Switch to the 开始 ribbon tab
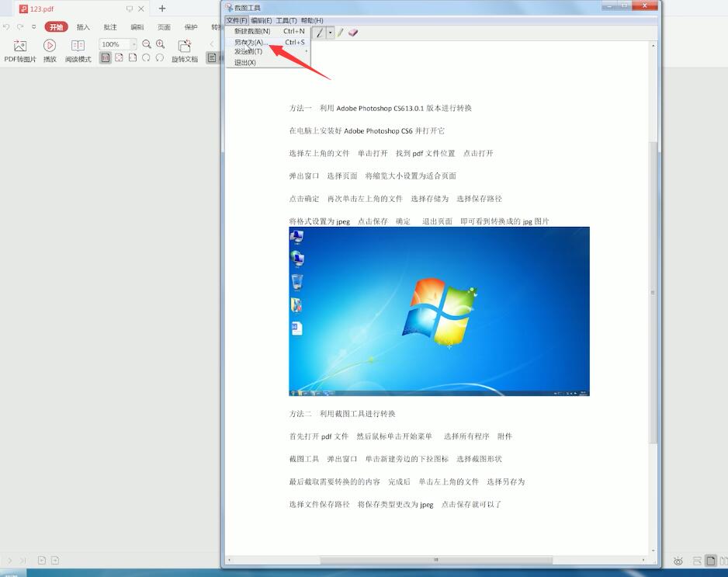Screen dimensions: 728x577 (x=56, y=27)
